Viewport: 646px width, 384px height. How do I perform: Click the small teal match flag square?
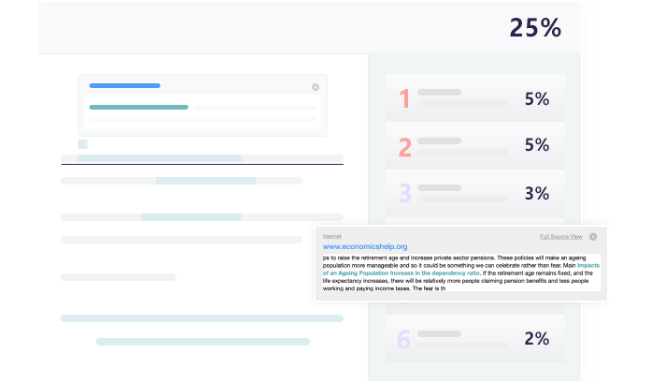pyautogui.click(x=82, y=144)
